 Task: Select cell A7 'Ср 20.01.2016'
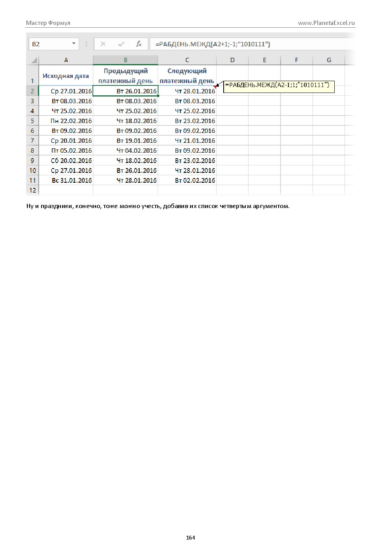click(66, 140)
